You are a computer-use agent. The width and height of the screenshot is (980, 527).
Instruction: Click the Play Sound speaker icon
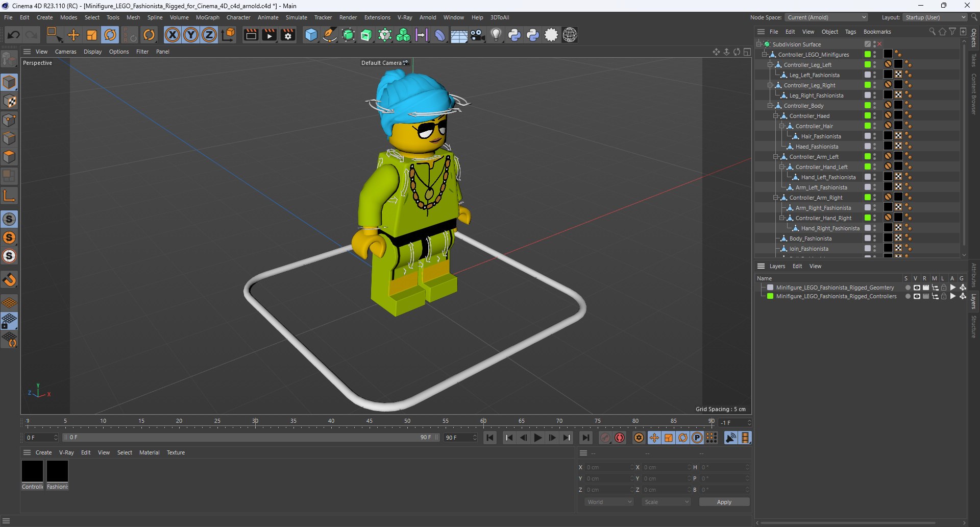tap(731, 438)
